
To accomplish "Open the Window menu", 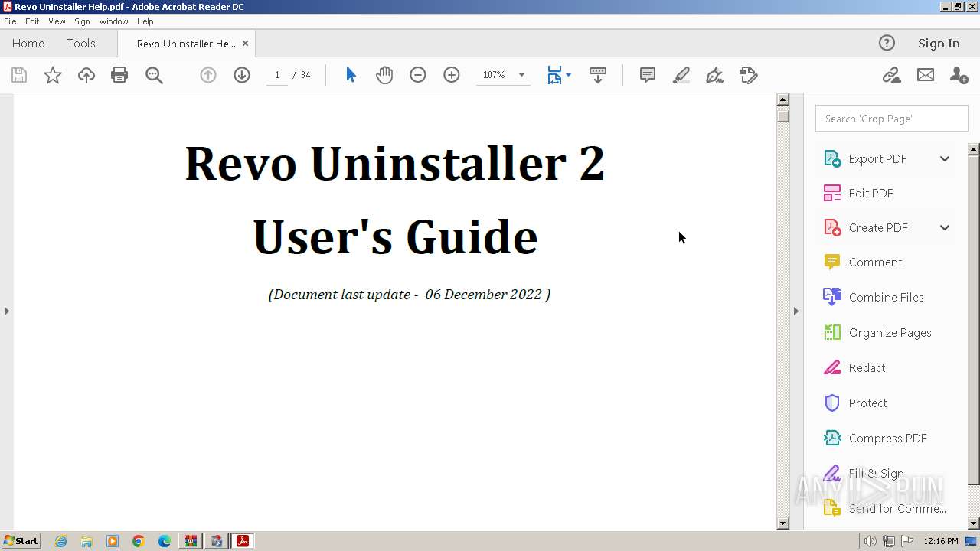I will point(113,21).
